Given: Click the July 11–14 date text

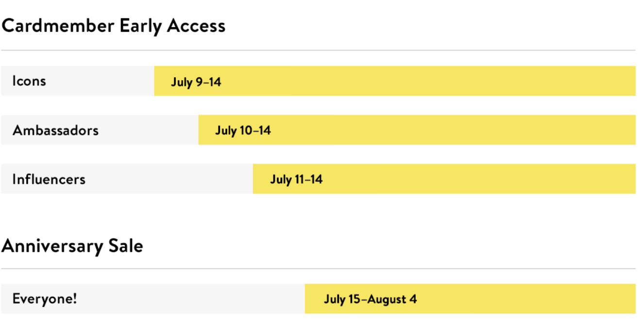Looking at the screenshot, I should 296,179.
